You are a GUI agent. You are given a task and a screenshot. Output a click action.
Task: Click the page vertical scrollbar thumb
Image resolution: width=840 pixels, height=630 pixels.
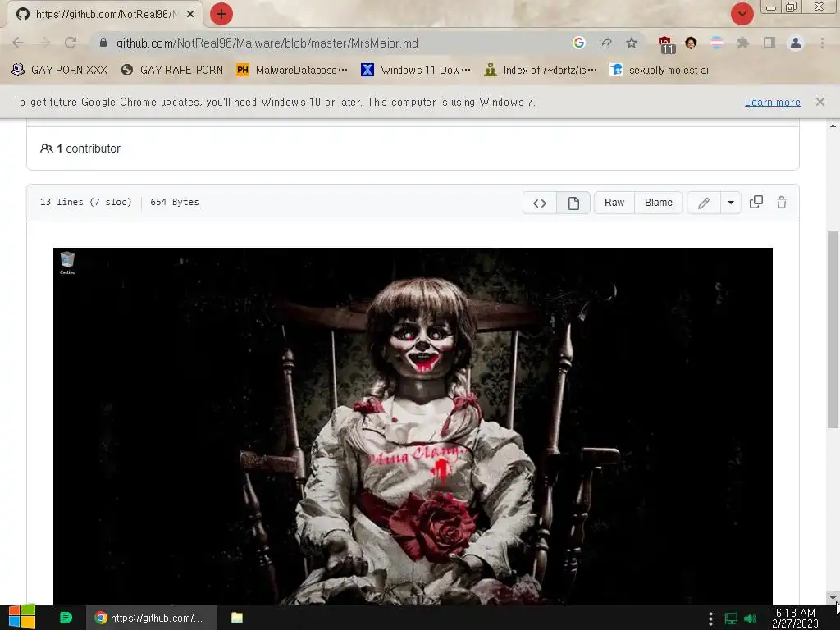tap(833, 330)
